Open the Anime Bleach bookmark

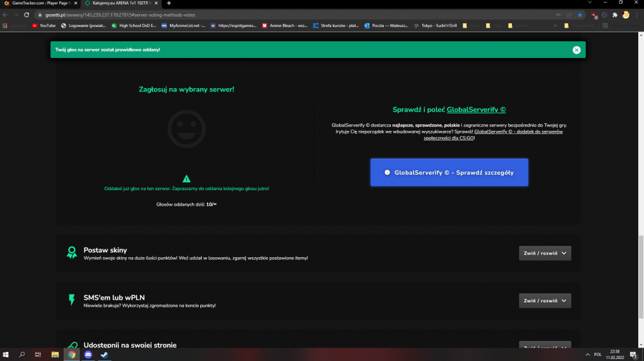pyautogui.click(x=285, y=26)
